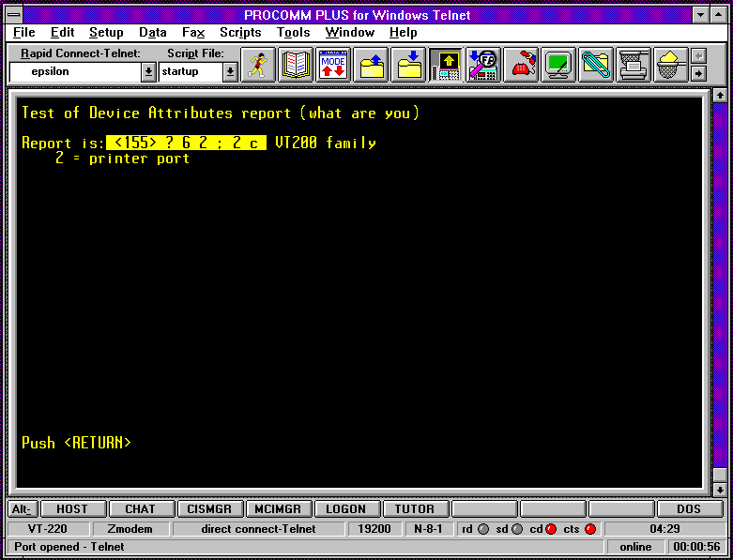This screenshot has width=733, height=560.
Task: Click the Zmodem protocol status field
Action: 130,529
